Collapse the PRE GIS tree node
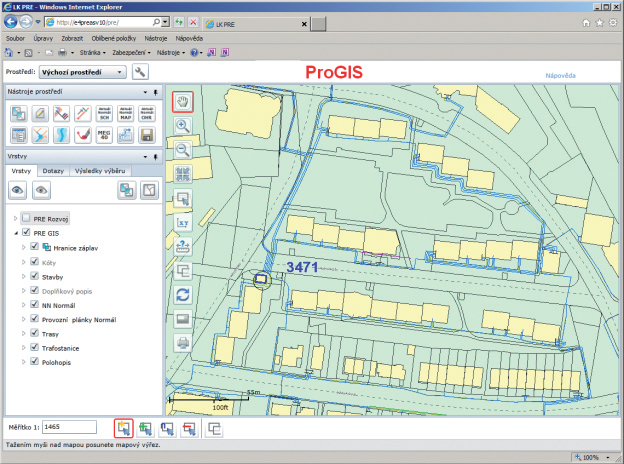Image resolution: width=624 pixels, height=464 pixels. [x=16, y=233]
